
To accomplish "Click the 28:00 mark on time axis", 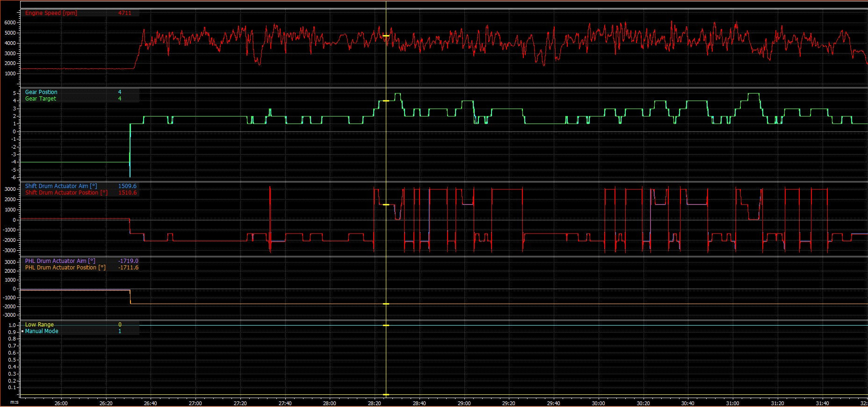I will (329, 403).
